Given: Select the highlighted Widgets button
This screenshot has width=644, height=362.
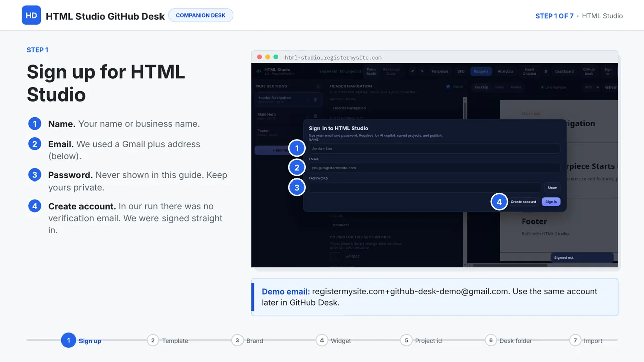Looking at the screenshot, I should 481,71.
